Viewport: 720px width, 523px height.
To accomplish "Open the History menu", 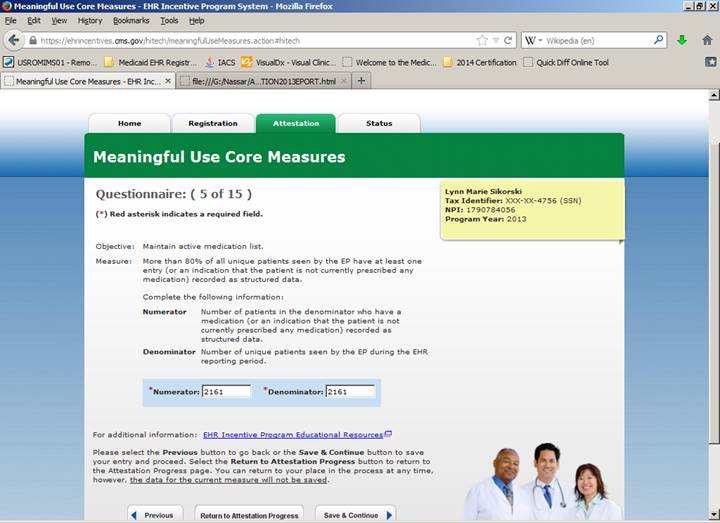I will point(90,20).
